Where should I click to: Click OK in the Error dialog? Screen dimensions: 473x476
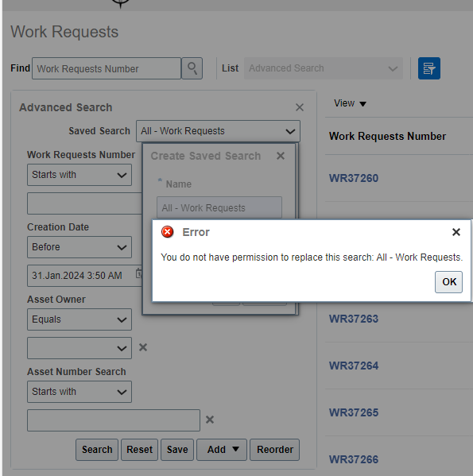[448, 282]
